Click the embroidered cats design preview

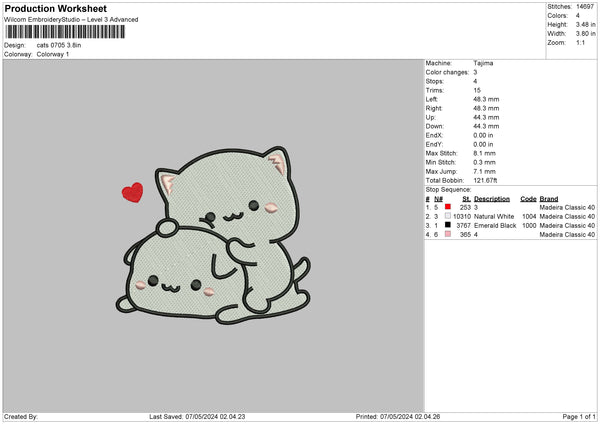[213, 235]
